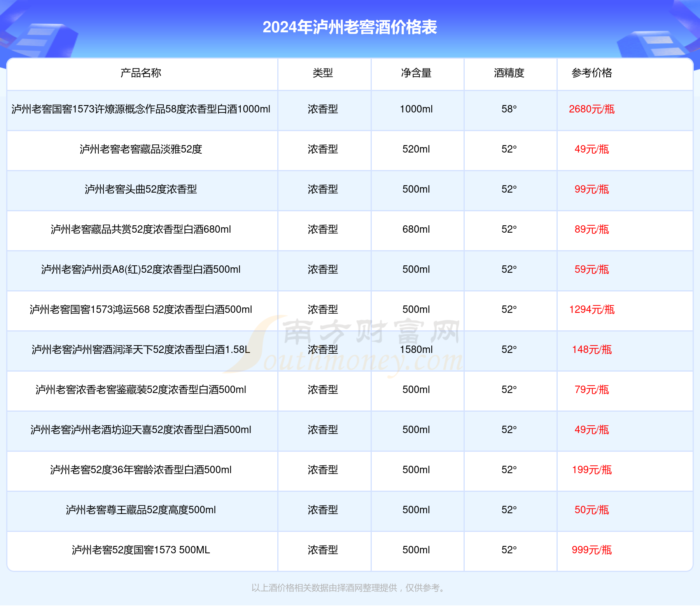Select 泸州老窖头曲52度浓香型 product name
Screen dimensions: 700x607
141,189
